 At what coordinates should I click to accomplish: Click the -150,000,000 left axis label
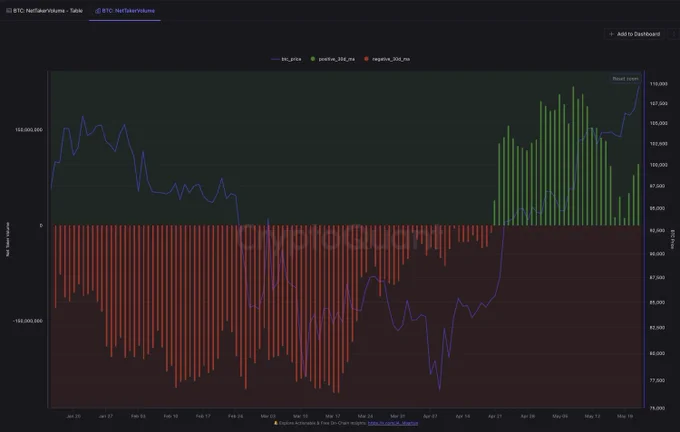28,321
